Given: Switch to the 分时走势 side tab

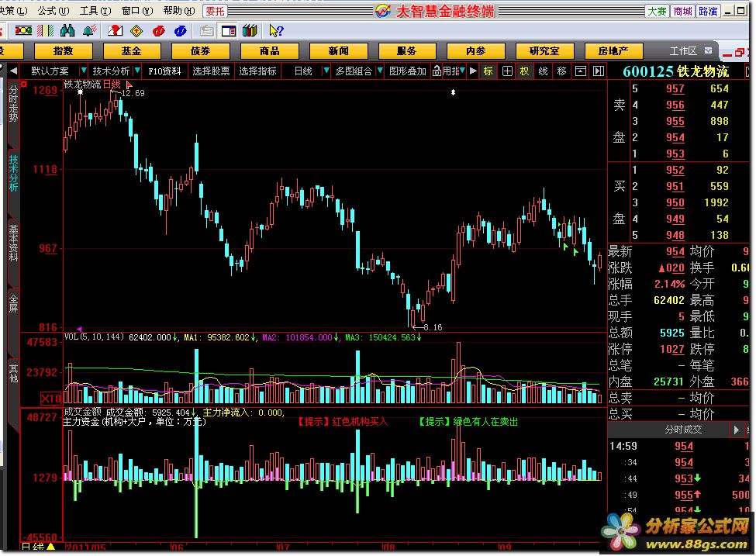Looking at the screenshot, I should tap(13, 104).
